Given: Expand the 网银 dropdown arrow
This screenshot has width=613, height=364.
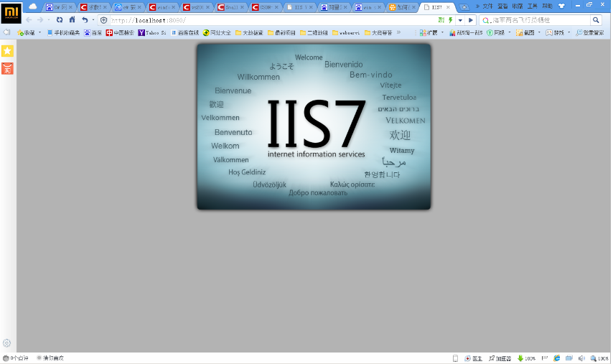Looking at the screenshot, I should click(510, 33).
